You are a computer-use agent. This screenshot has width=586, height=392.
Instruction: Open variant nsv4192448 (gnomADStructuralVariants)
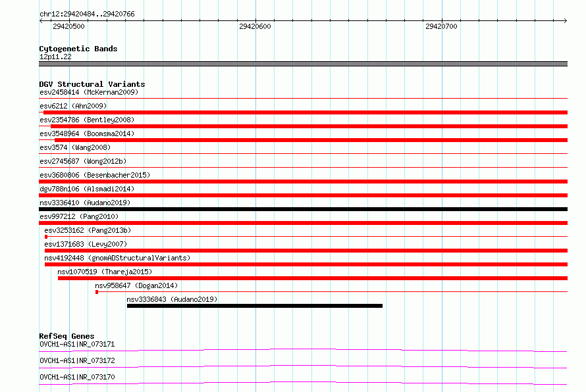click(117, 258)
